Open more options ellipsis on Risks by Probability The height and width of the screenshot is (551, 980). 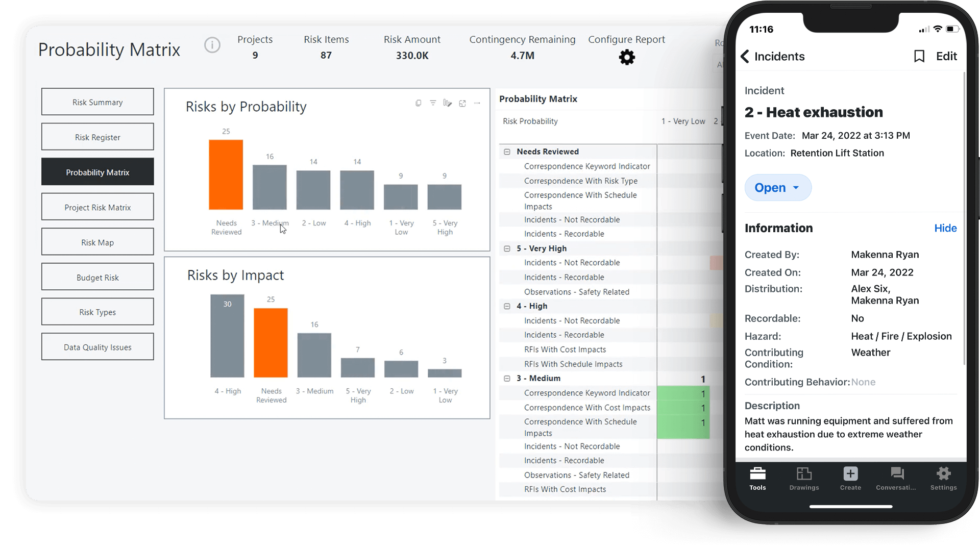[477, 103]
